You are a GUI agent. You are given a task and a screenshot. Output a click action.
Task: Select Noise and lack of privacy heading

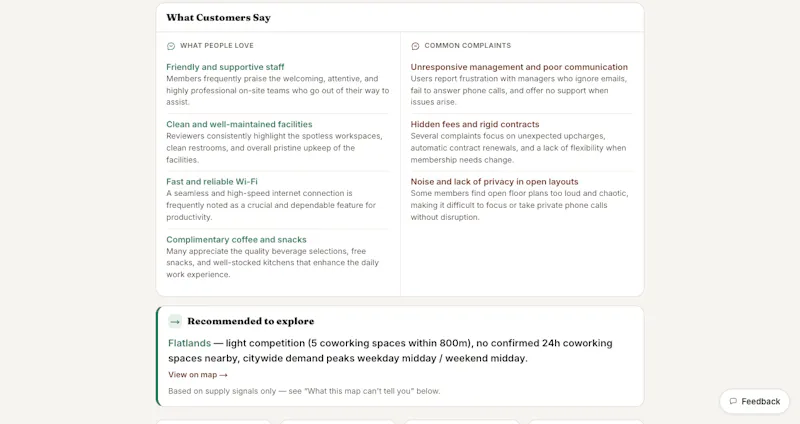pos(494,182)
